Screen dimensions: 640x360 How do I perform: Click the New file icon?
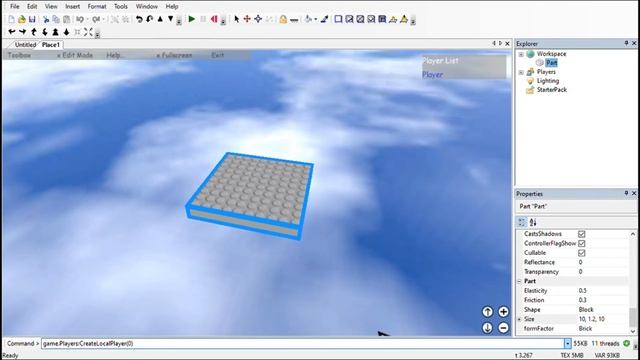click(11, 19)
